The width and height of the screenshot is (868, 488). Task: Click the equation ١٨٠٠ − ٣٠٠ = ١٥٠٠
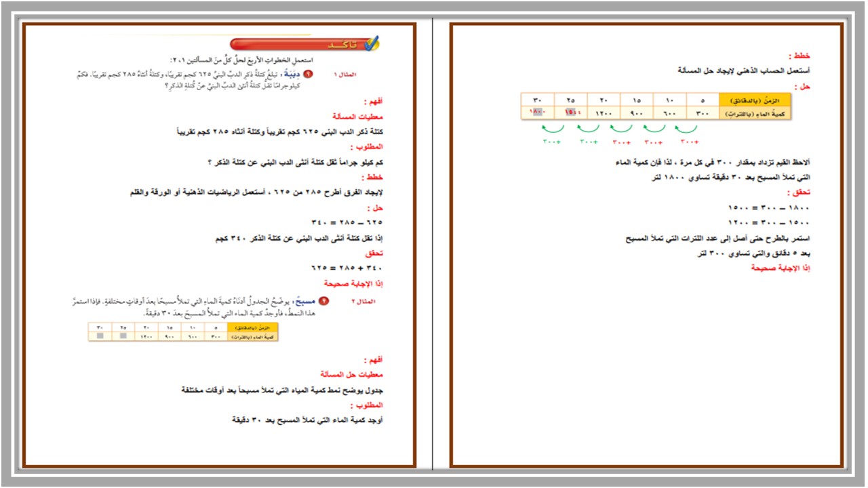tap(768, 208)
